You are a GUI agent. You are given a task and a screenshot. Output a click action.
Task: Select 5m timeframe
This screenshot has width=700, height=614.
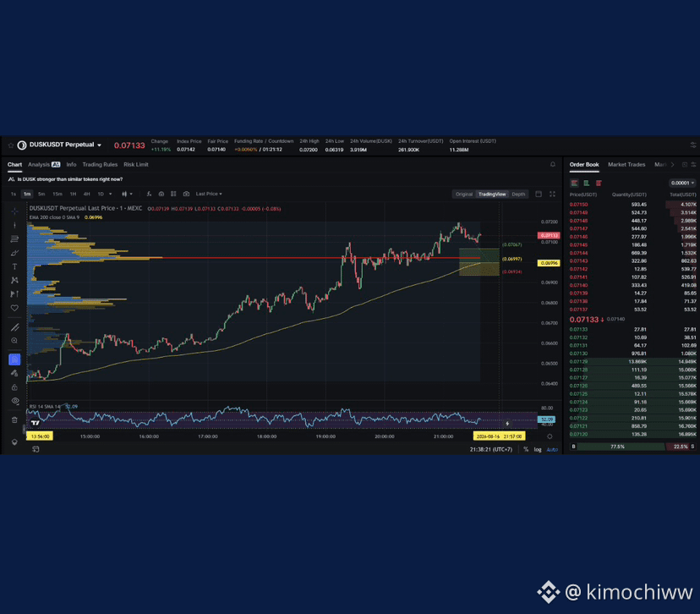click(41, 194)
